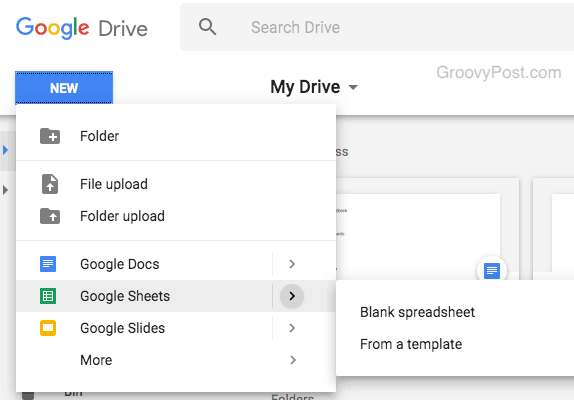574x400 pixels.
Task: Click the yellow Google Slides icon
Action: (x=48, y=328)
